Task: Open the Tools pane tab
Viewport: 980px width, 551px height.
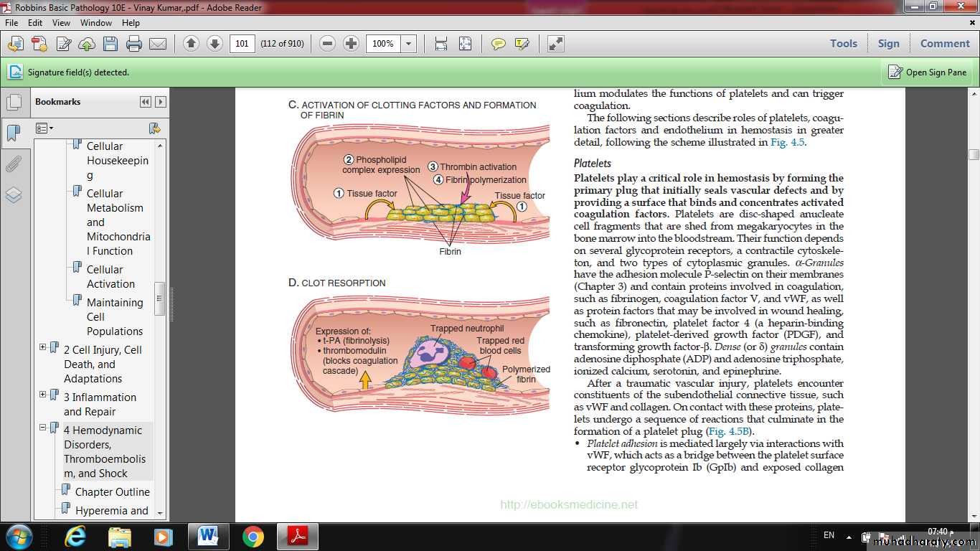Action: [844, 44]
